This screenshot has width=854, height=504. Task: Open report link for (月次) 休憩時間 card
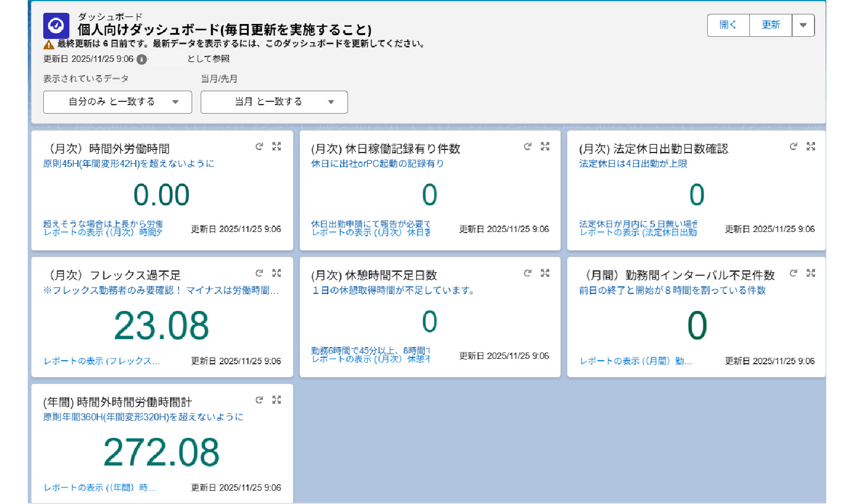[x=371, y=359]
